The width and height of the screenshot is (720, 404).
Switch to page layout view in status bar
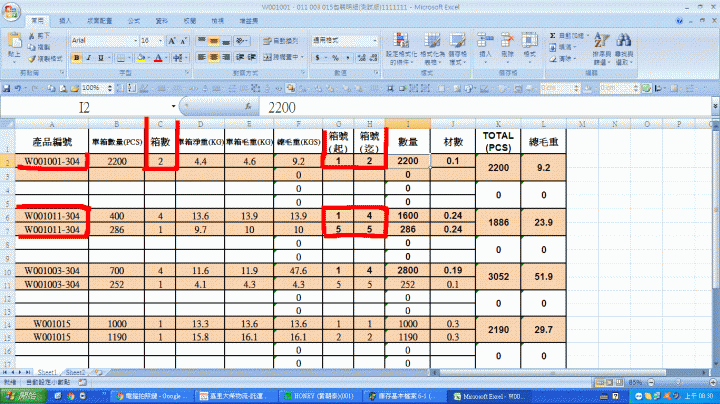tap(610, 382)
